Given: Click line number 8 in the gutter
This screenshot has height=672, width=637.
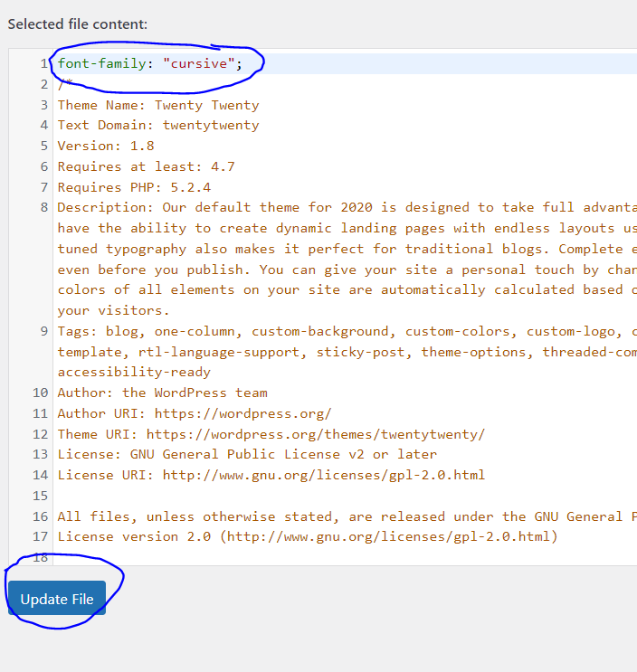Looking at the screenshot, I should pyautogui.click(x=43, y=207).
